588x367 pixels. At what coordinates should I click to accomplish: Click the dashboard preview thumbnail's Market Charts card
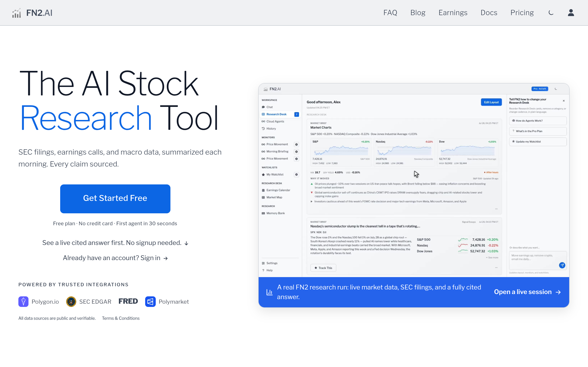[404, 167]
